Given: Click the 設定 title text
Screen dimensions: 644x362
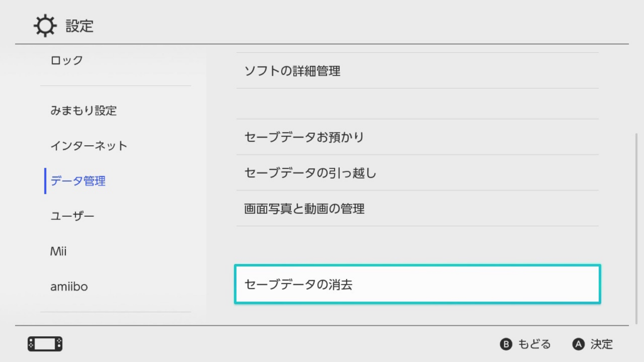Looking at the screenshot, I should coord(80,26).
